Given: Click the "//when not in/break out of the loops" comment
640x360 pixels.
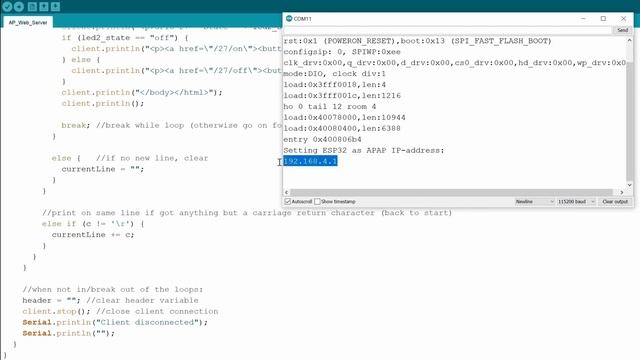Looking at the screenshot, I should pyautogui.click(x=112, y=289).
